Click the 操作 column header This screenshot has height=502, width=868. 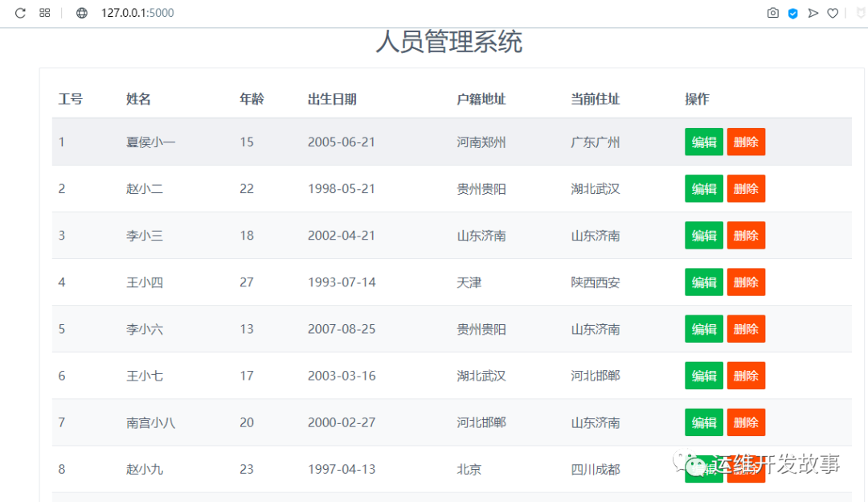pos(697,99)
